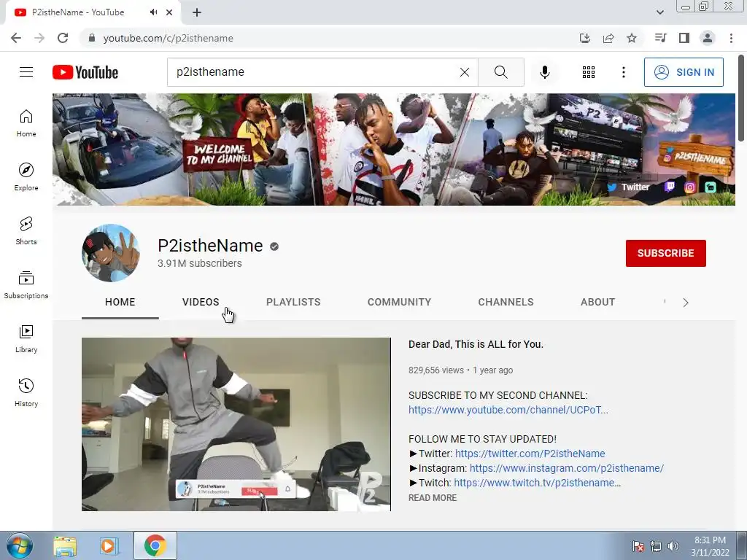Open the YouTube apps grid icon
This screenshot has height=560, width=747.
click(589, 72)
